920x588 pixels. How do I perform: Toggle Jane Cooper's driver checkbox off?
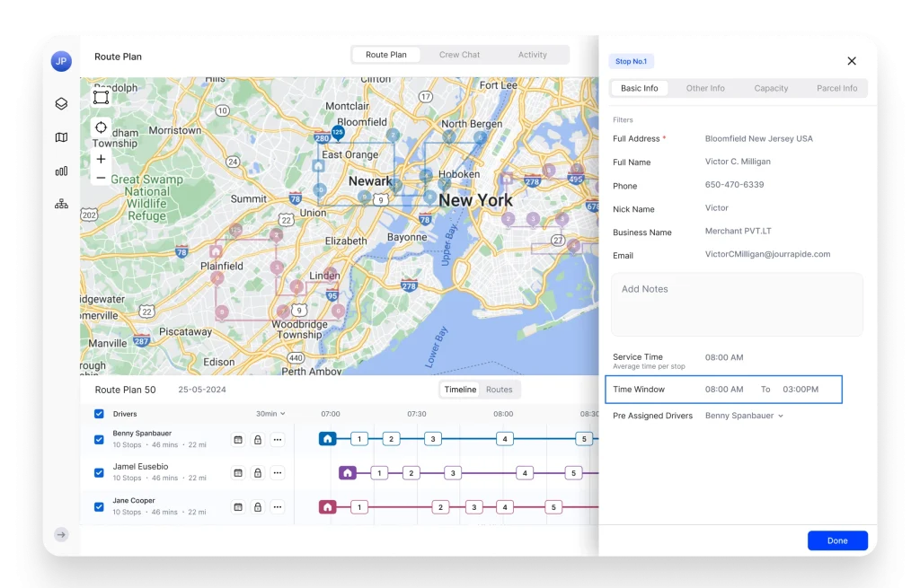tap(99, 505)
